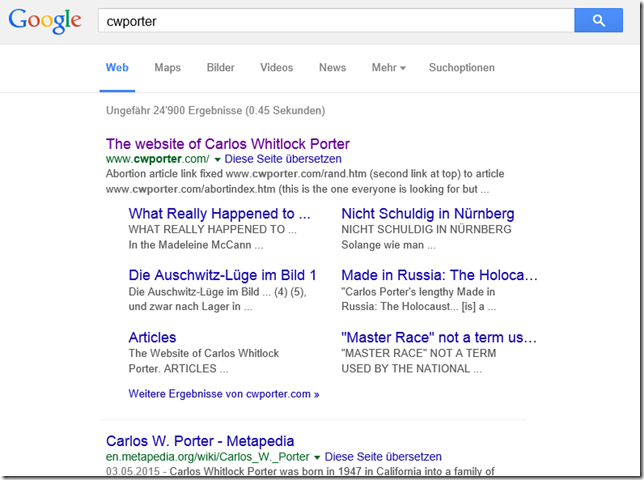Click the blue magnifier search button
Image resolution: width=644 pixels, height=480 pixels.
599,20
